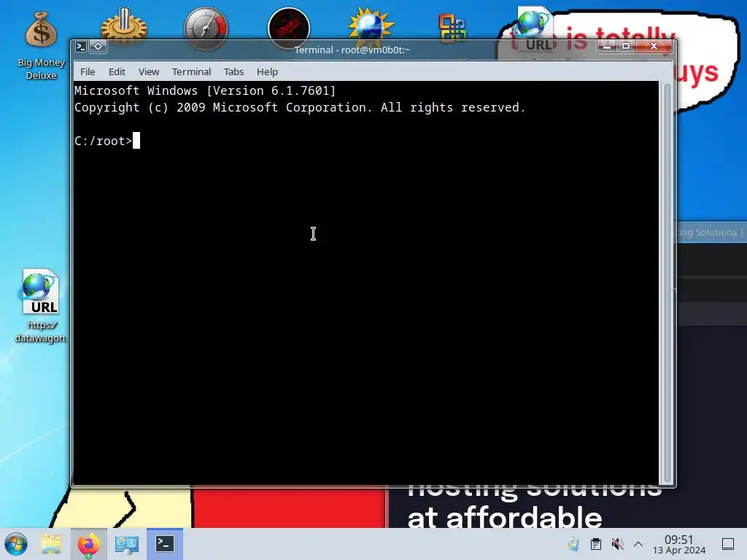
Task: Close the Terminal window
Action: 654,46
